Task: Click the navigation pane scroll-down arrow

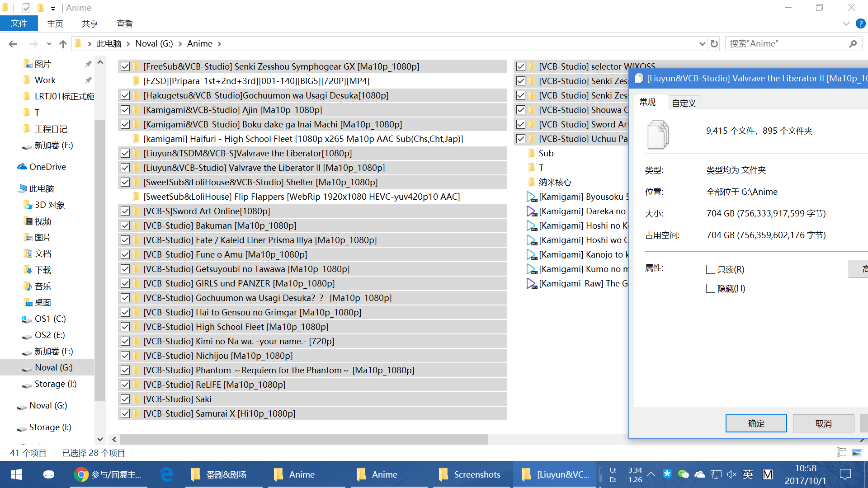Action: coord(100,439)
